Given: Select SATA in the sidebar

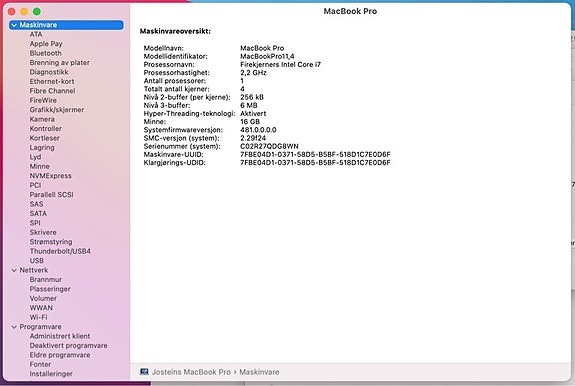Looking at the screenshot, I should click(x=38, y=214).
